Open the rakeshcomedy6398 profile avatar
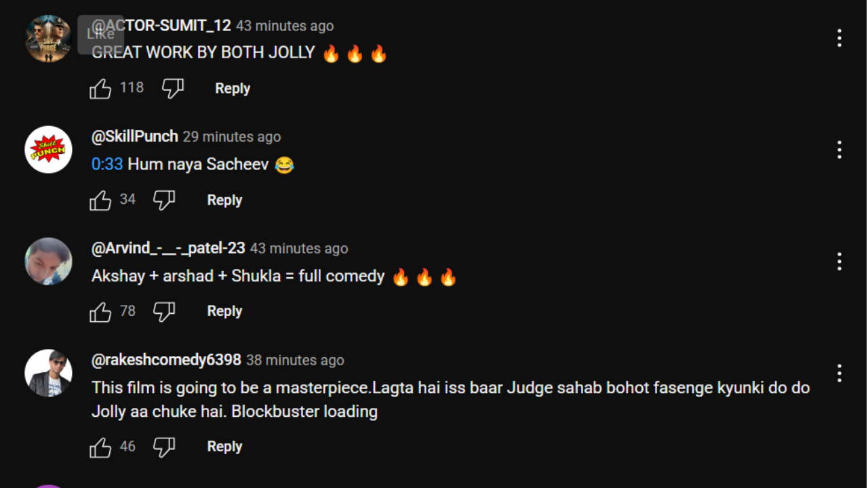Screen dimensions: 868x488 click(x=48, y=373)
